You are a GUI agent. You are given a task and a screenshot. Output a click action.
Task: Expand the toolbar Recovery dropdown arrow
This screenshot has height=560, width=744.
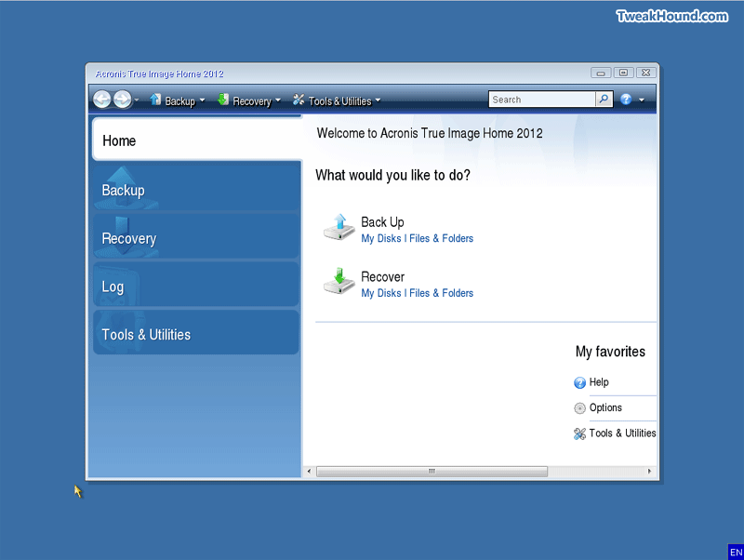[x=278, y=100]
